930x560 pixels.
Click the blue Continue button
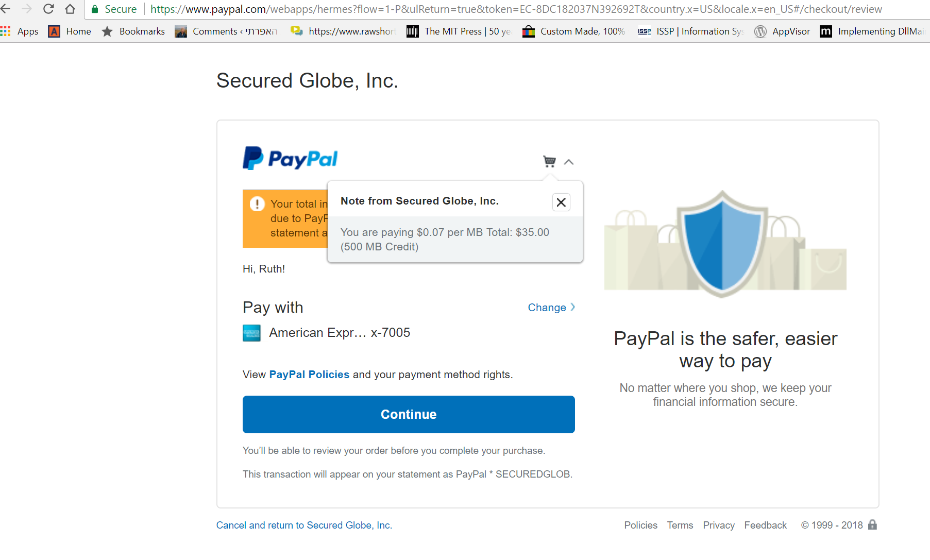pos(409,414)
